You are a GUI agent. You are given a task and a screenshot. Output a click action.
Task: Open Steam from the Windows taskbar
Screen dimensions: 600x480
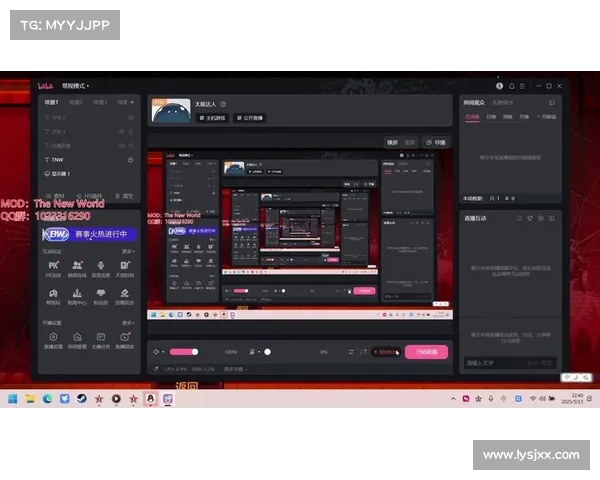[81, 399]
